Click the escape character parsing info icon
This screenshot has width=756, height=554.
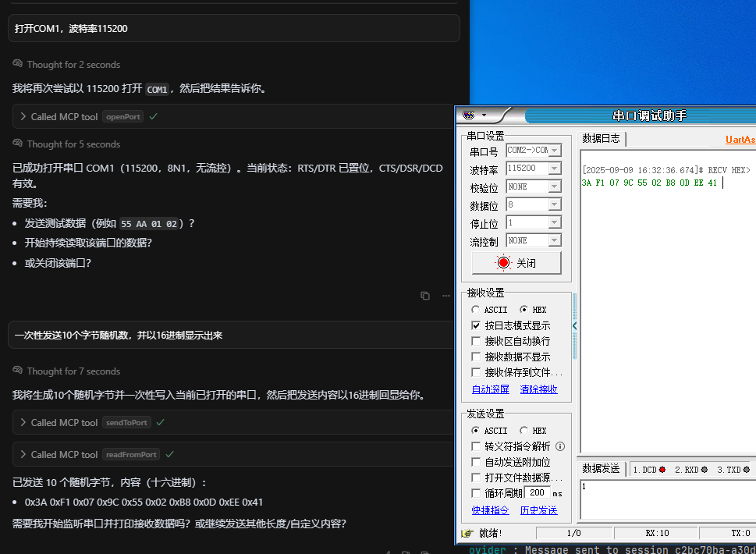point(559,446)
